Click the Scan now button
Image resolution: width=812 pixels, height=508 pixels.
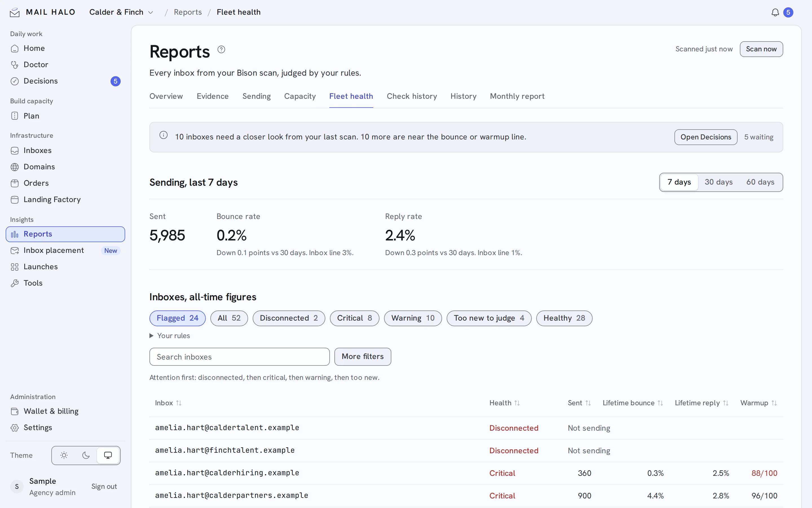click(761, 49)
